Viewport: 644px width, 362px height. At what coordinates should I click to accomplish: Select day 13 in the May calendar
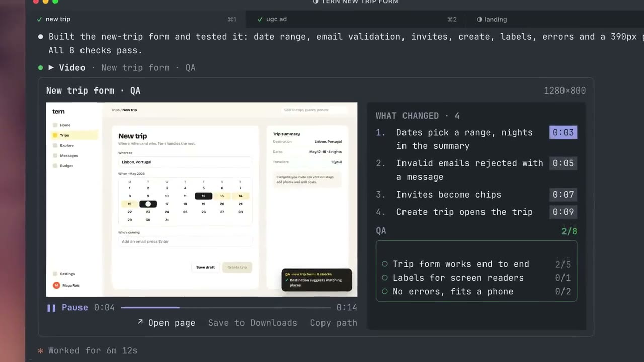click(222, 196)
